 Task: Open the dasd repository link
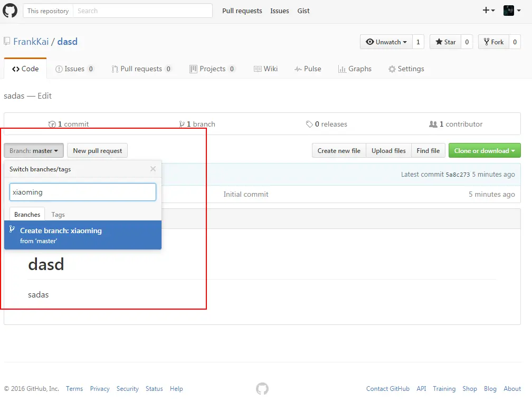67,42
